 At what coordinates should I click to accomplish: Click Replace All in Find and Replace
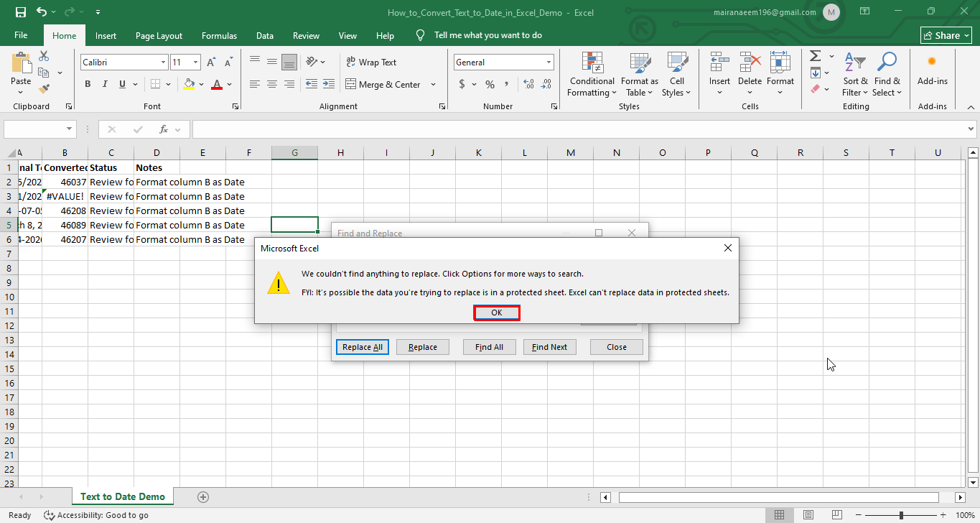(x=363, y=347)
